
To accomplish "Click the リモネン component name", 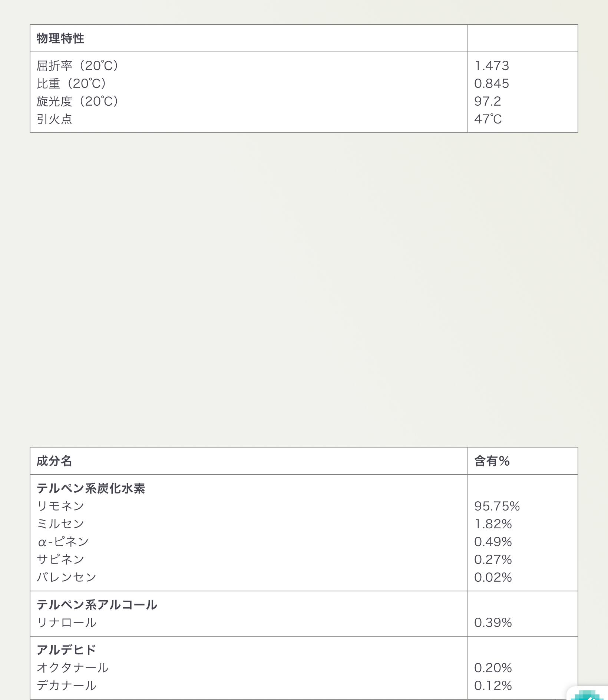I will 60,506.
